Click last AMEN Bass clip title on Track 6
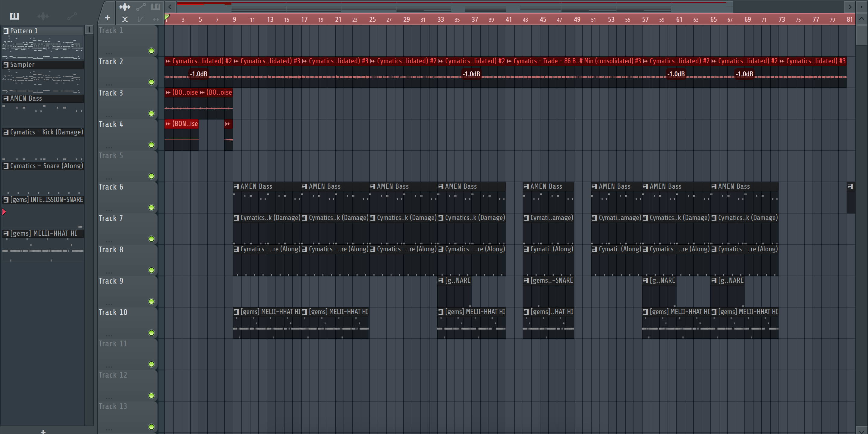 734,186
